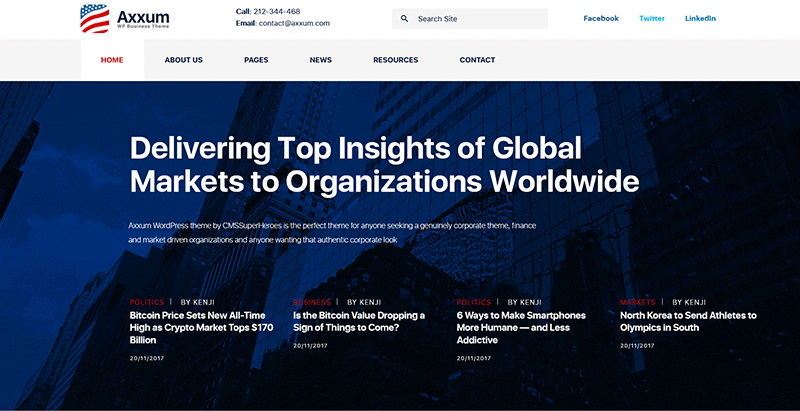Click date under Smartphones article
Image resolution: width=800 pixels, height=411 pixels.
[x=473, y=358]
